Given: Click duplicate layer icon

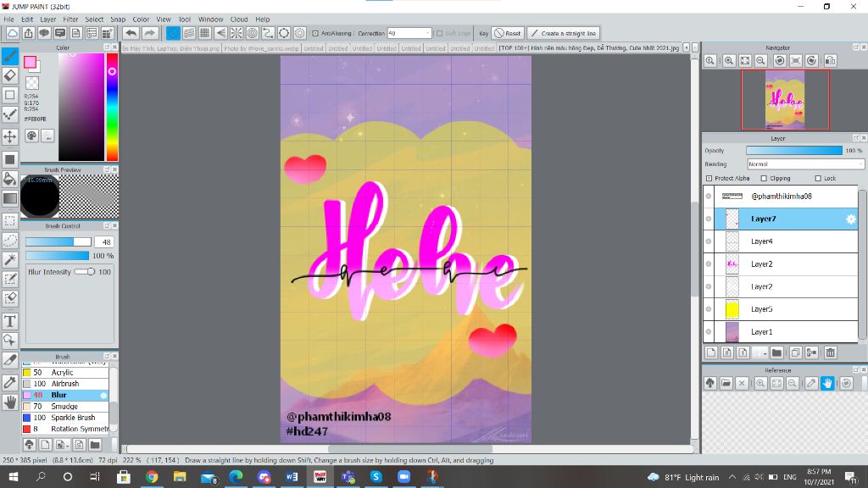Looking at the screenshot, I should 795,352.
